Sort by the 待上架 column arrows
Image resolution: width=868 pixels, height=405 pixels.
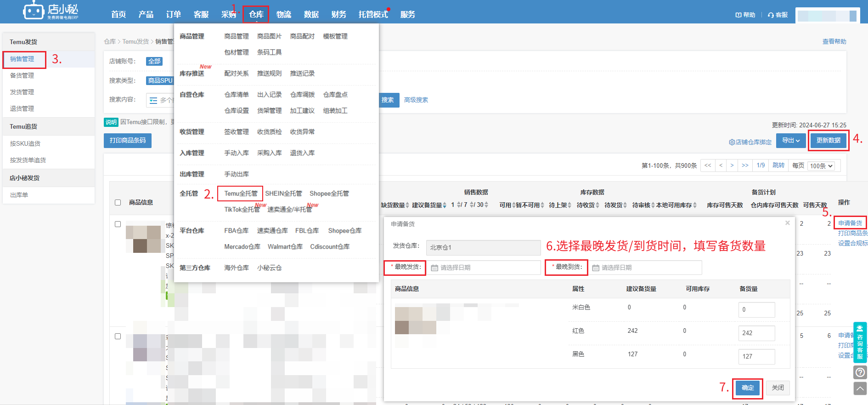point(570,205)
